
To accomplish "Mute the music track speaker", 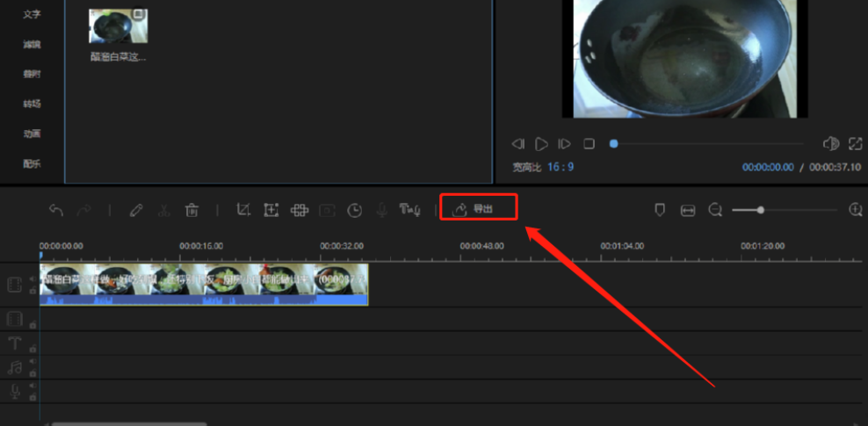I will click(33, 361).
